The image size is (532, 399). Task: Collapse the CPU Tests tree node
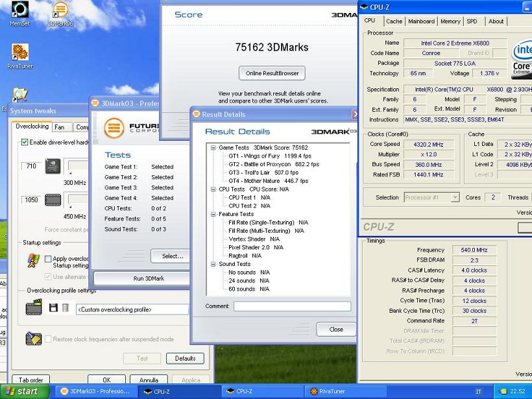[x=213, y=189]
